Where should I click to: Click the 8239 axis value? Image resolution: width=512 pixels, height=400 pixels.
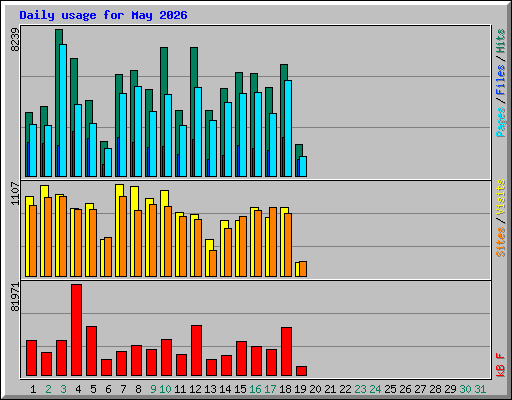pyautogui.click(x=15, y=39)
